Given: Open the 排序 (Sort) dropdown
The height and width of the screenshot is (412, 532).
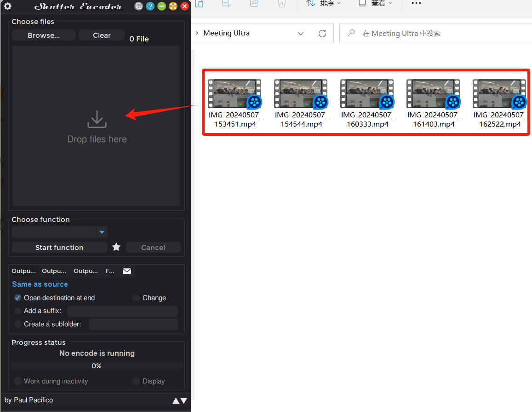Looking at the screenshot, I should pos(324,3).
